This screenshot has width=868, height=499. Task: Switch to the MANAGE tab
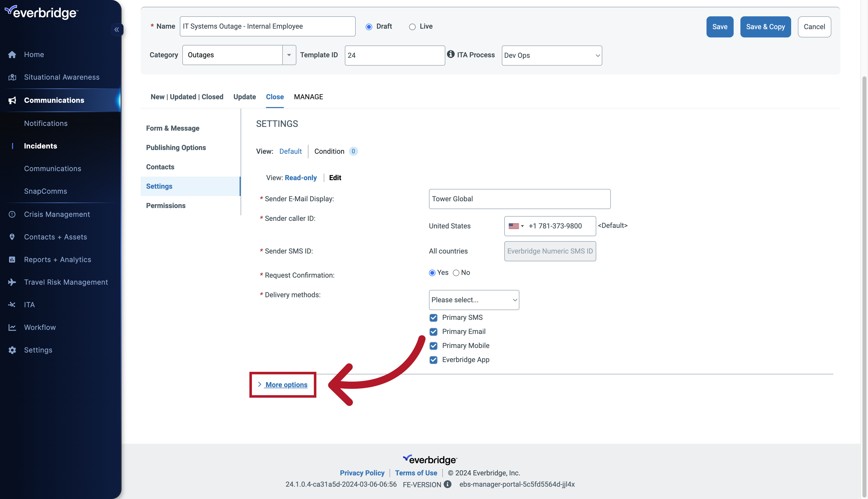[x=308, y=96]
